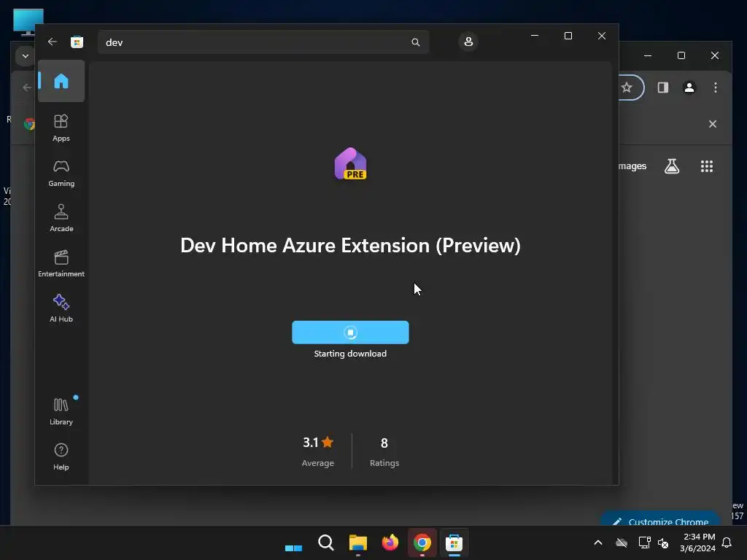Open the Gaming section
The image size is (747, 560).
click(61, 174)
